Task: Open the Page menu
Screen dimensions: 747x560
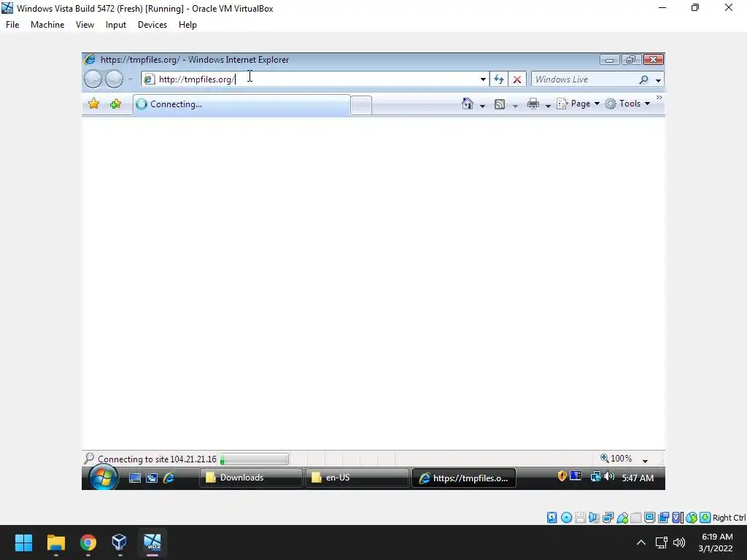Action: click(578, 104)
